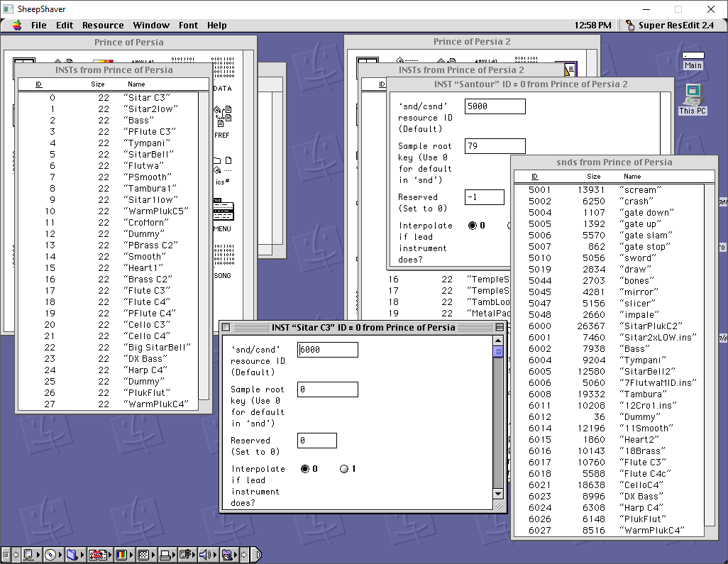The height and width of the screenshot is (564, 728).
Task: Click the scroll down arrow in the Sitar C3 window
Action: click(x=497, y=494)
